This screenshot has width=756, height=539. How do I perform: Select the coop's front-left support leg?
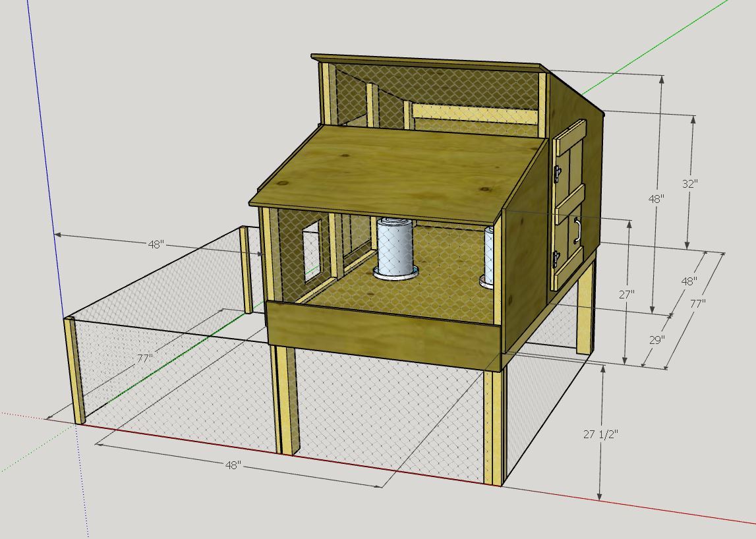tap(286, 402)
